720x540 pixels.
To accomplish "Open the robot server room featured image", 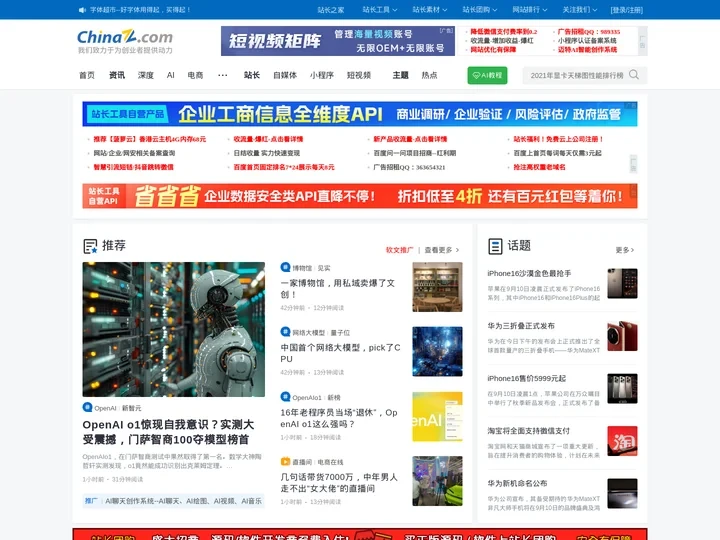I will 174,329.
